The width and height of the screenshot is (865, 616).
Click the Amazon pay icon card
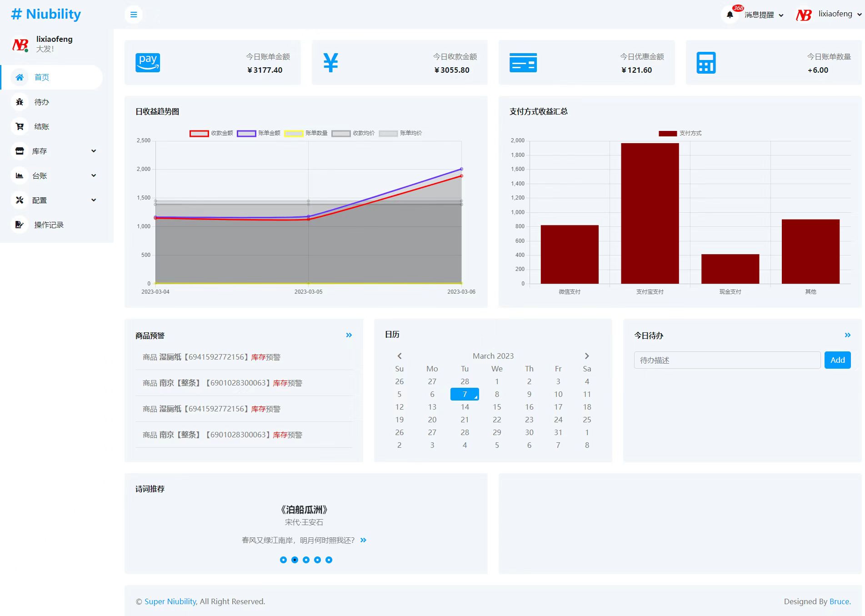148,63
